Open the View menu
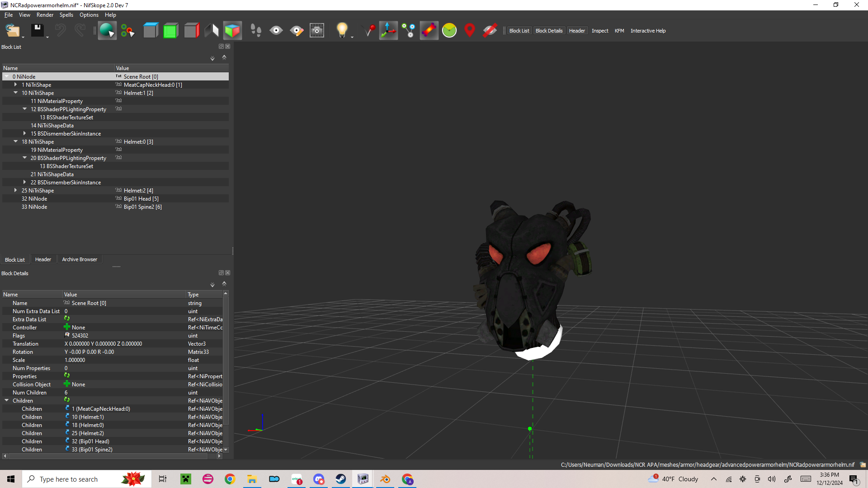 pos(24,15)
